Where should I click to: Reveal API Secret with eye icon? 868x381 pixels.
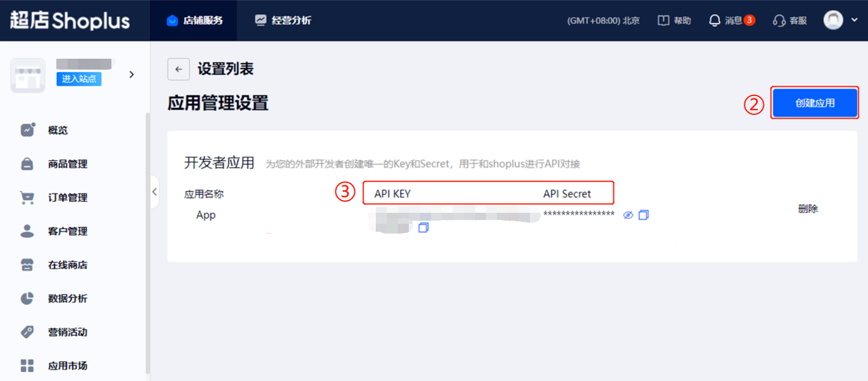[x=627, y=215]
